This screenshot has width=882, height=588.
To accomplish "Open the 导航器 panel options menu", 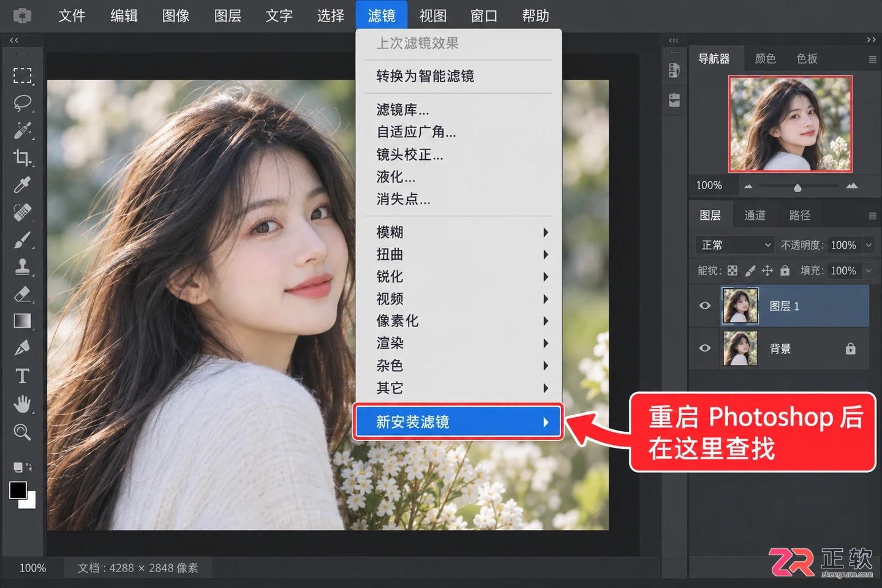I will 872,59.
